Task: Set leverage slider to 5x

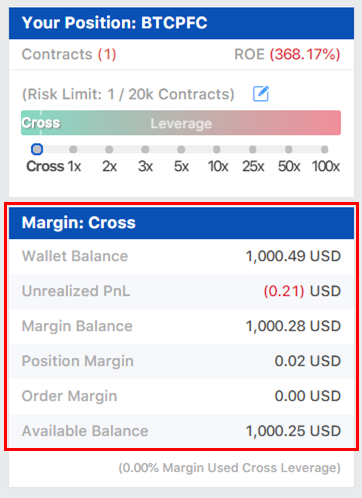Action: (x=181, y=149)
